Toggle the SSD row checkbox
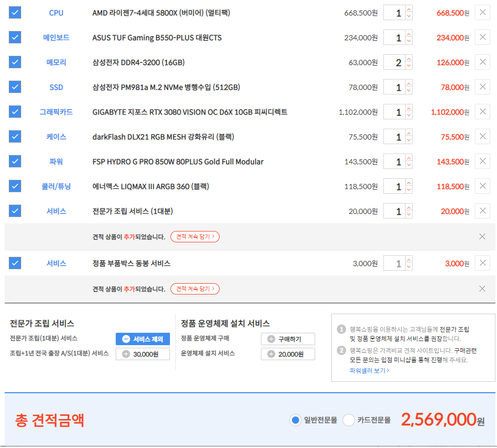497x448 pixels. pyautogui.click(x=15, y=87)
